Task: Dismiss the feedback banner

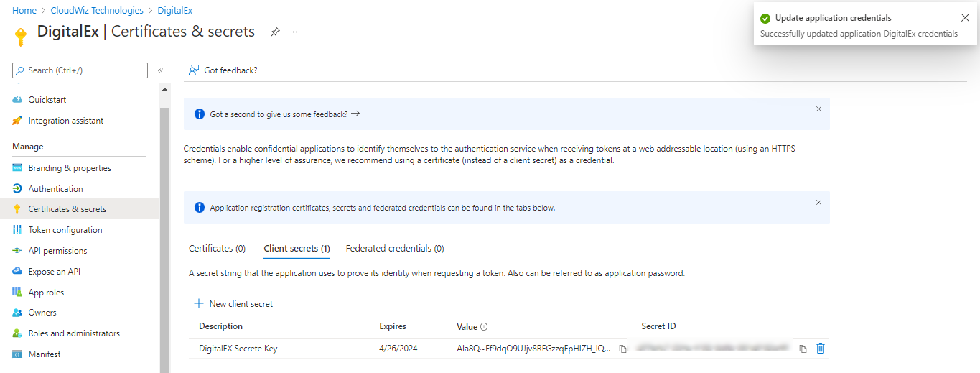Action: pyautogui.click(x=818, y=109)
